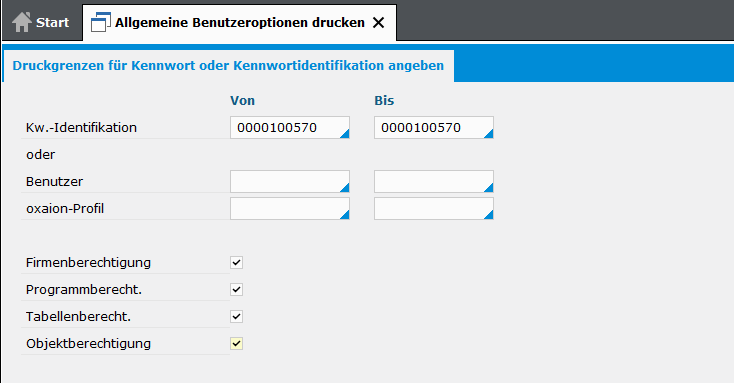Focus the Kw.-Identifikation Bis input field

tap(433, 127)
